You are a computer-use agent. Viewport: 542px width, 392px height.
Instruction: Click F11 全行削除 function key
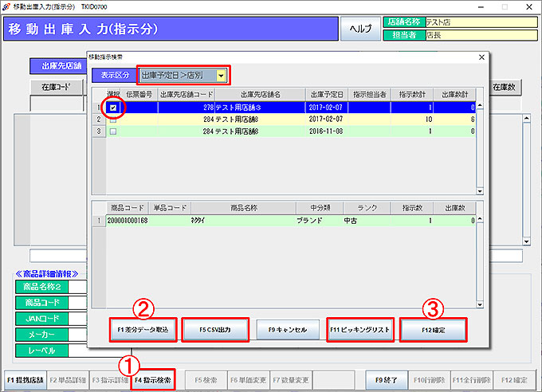(472, 380)
